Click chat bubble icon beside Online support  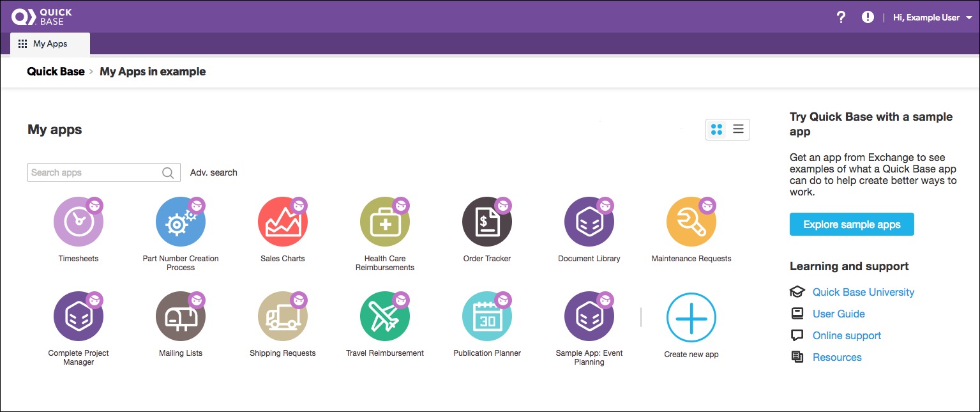tap(797, 335)
